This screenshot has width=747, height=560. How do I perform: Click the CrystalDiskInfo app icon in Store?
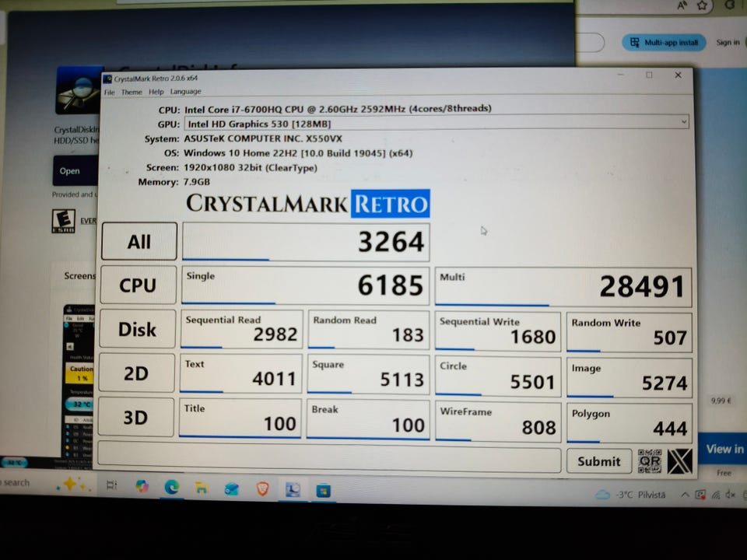click(79, 90)
